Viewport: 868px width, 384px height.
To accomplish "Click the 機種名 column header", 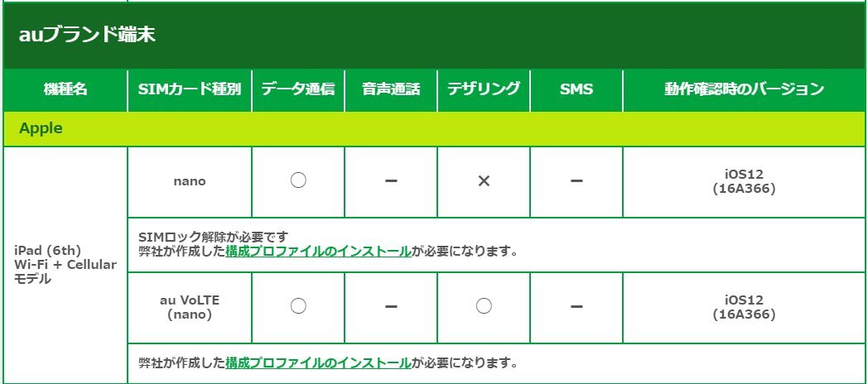I will 65,90.
